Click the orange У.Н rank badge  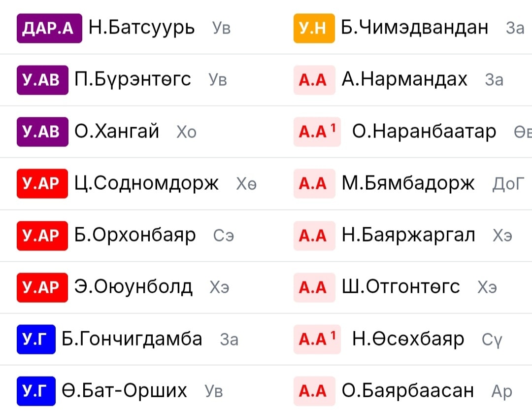314,28
